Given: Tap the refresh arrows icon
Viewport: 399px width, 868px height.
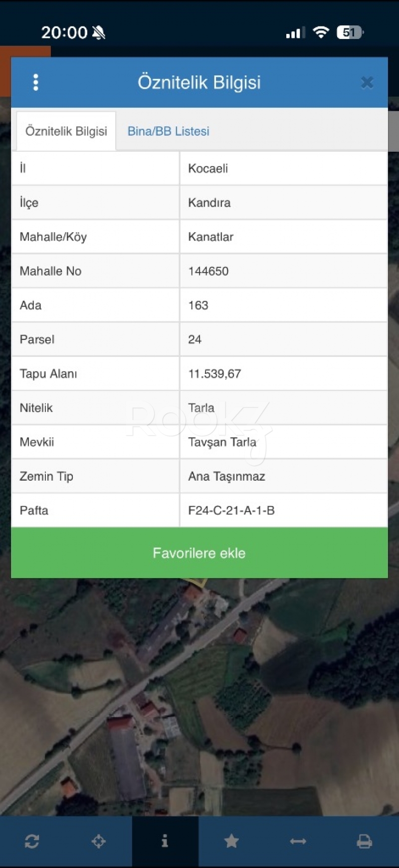Looking at the screenshot, I should pos(32,842).
